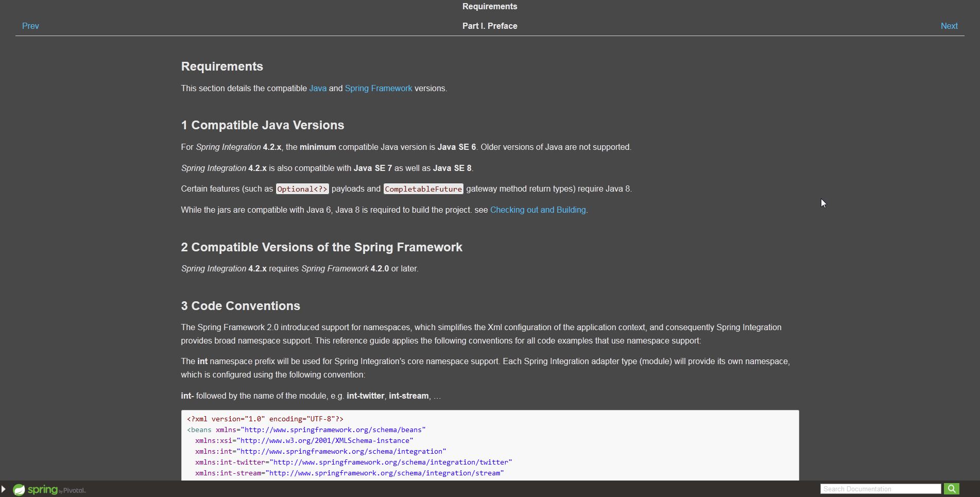Click the Code Conventions heading
Screen dimensions: 980x497
(240, 306)
